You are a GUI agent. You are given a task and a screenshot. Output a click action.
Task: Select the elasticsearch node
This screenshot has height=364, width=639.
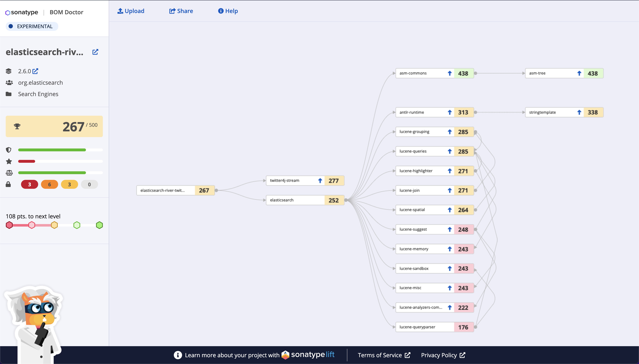[305, 200]
